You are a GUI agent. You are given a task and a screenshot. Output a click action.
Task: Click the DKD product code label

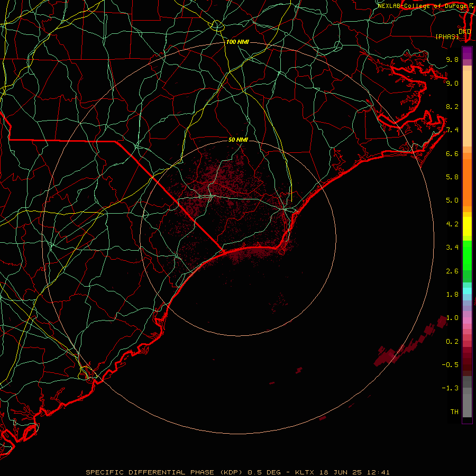pos(465,31)
